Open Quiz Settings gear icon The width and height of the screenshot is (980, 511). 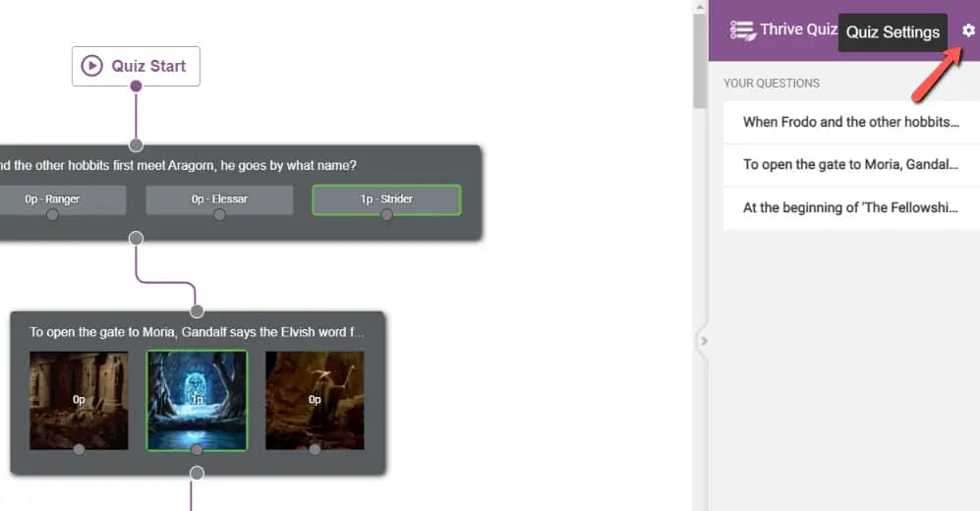pos(968,30)
